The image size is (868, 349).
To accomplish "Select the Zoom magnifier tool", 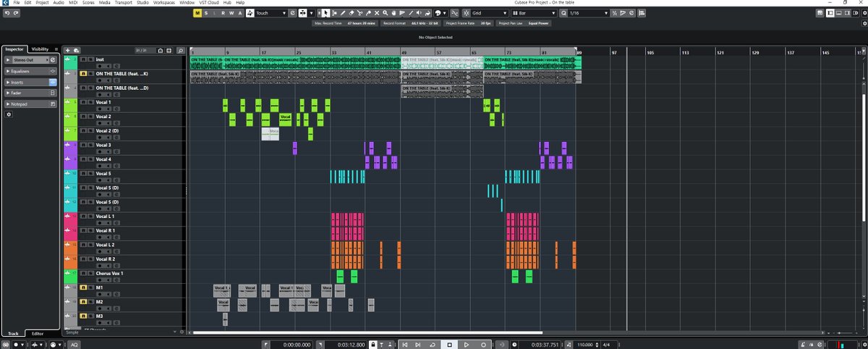I will tap(386, 13).
